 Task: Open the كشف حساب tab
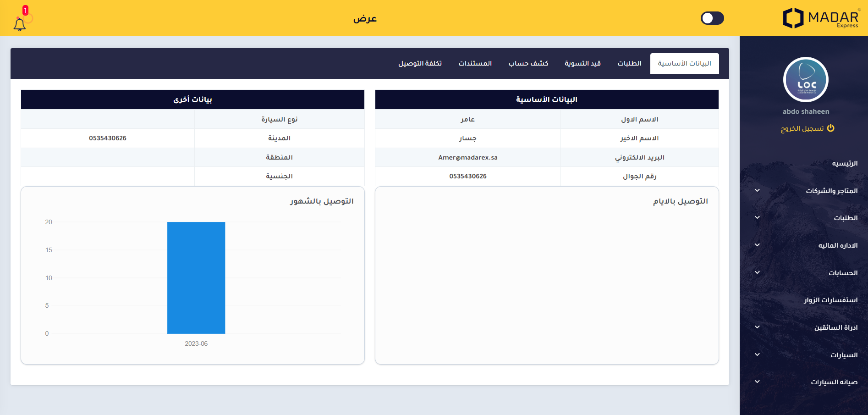pyautogui.click(x=528, y=63)
